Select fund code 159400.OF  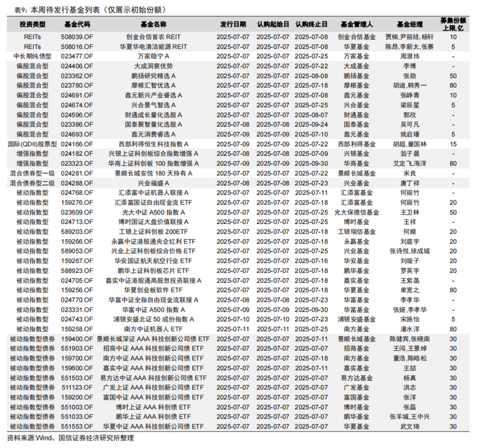tap(76, 339)
